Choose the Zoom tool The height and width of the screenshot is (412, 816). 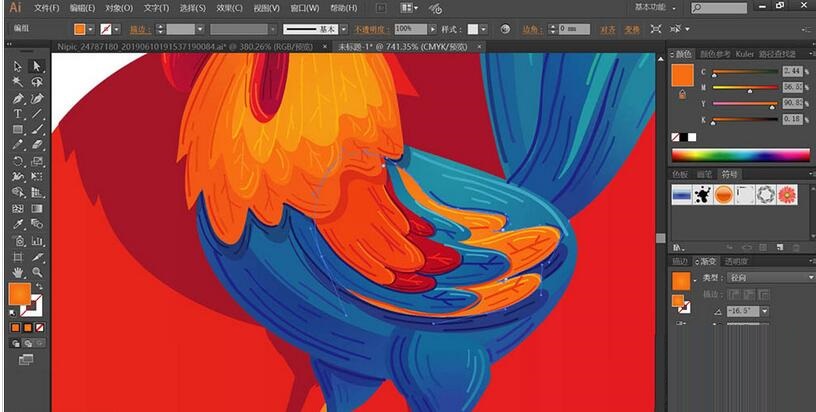point(37,271)
